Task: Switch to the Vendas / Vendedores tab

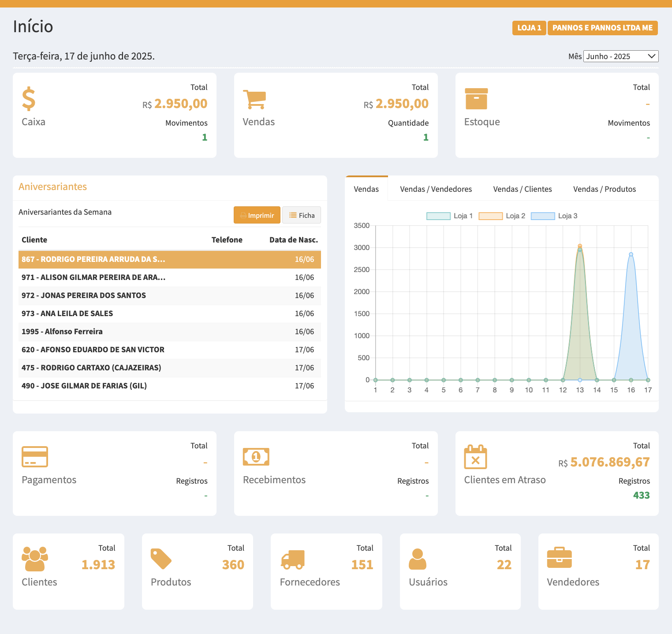Action: 436,189
